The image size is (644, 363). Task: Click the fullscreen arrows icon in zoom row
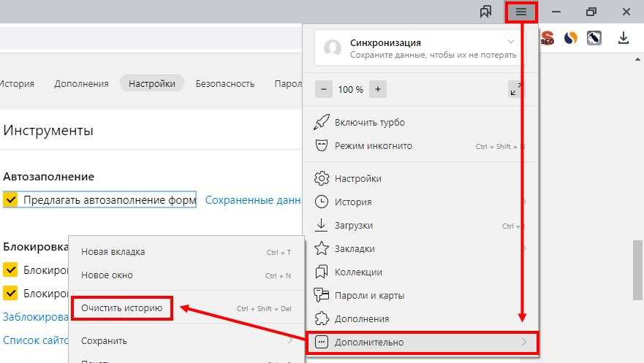coord(515,89)
